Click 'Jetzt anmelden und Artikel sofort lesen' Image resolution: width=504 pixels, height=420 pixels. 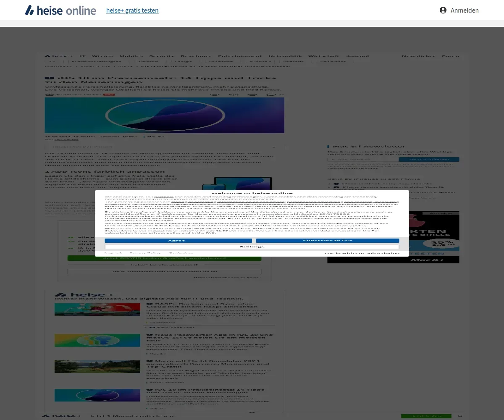pyautogui.click(x=164, y=271)
